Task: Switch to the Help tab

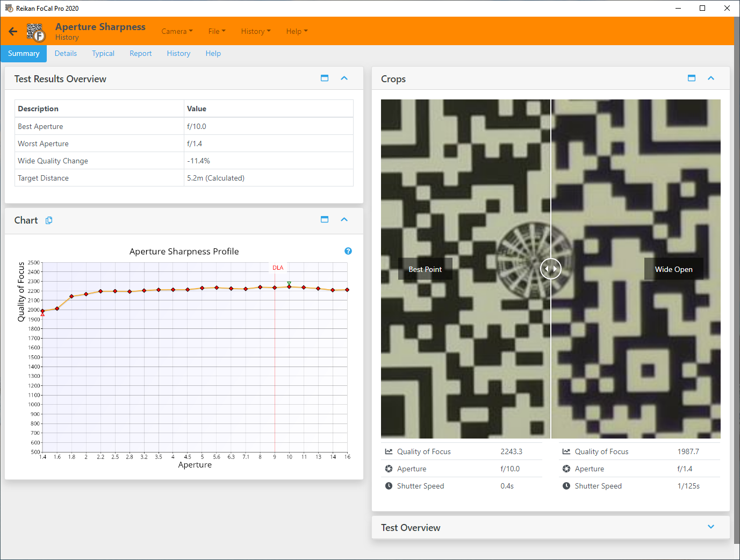Action: (x=213, y=53)
